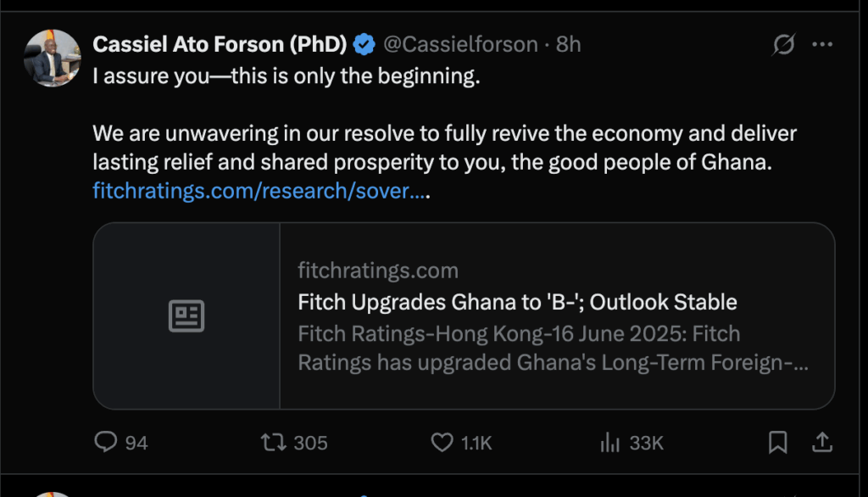Click the reply speech bubble icon
Screen dimensions: 868x497
click(x=105, y=442)
